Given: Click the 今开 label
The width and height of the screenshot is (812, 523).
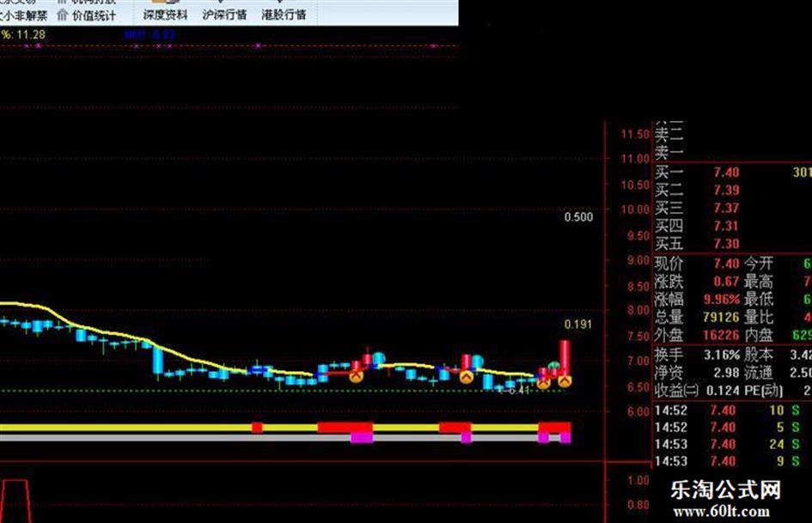Looking at the screenshot, I should click(759, 264).
